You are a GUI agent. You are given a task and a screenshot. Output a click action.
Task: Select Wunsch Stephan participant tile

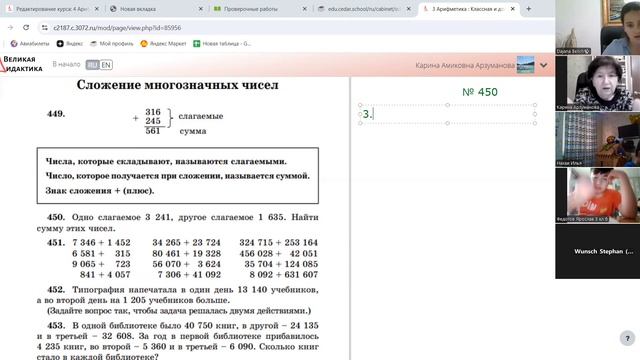(x=598, y=251)
